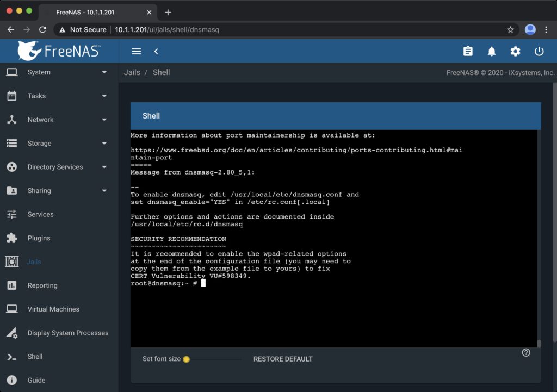This screenshot has height=392, width=557.
Task: Expand the Sharing menu arrow
Action: point(104,191)
